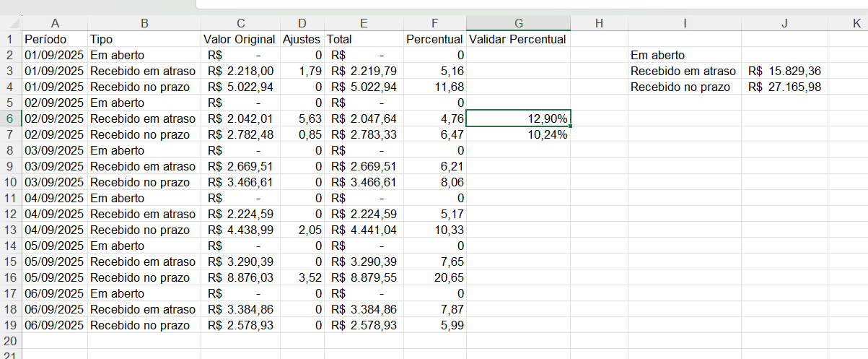Click Total R$ 2.047,64
The height and width of the screenshot is (359, 868).
364,118
